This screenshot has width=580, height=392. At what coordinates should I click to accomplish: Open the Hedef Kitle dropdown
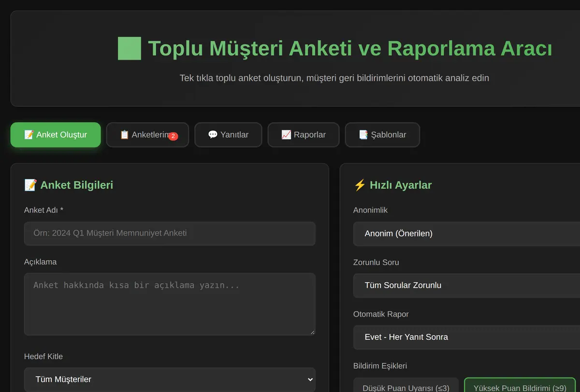tap(170, 379)
